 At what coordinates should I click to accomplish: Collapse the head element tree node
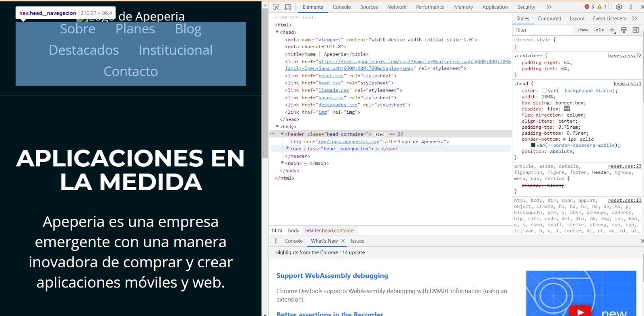[277, 32]
